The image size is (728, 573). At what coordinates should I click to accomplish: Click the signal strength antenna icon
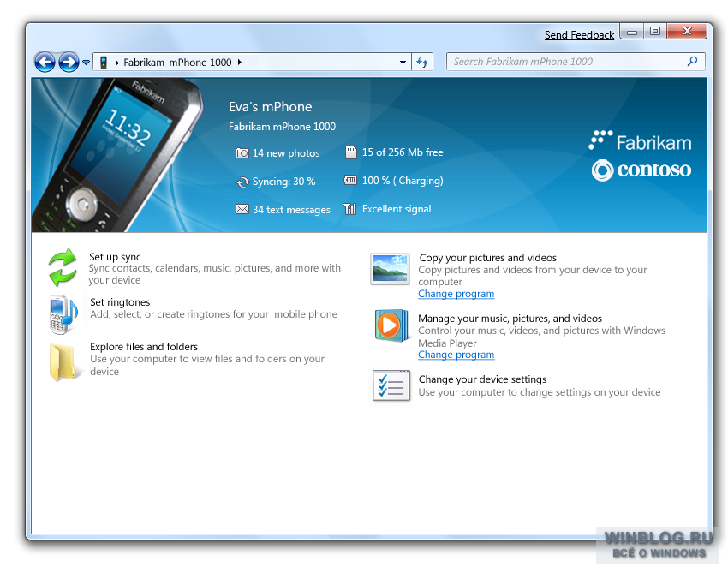coord(349,209)
